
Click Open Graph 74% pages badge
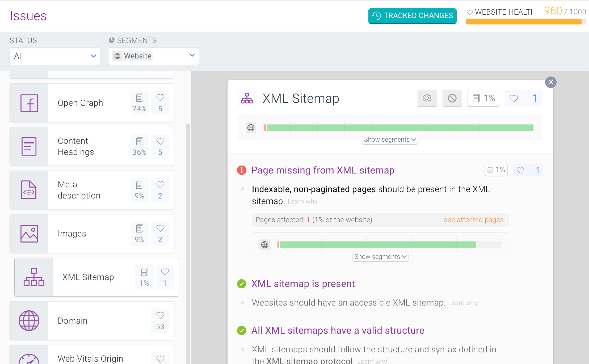(x=140, y=103)
